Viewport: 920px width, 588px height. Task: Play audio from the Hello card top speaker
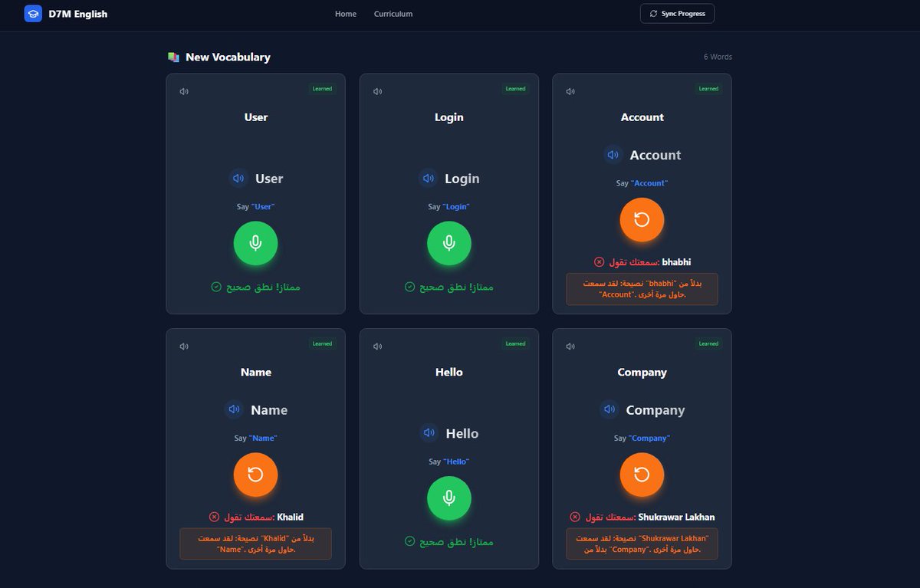(377, 346)
